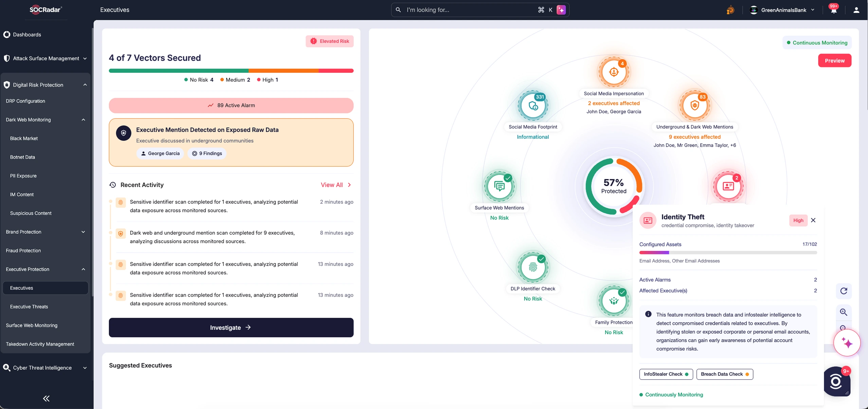Open the chat support widget icon
The image size is (868, 409).
[x=836, y=381]
